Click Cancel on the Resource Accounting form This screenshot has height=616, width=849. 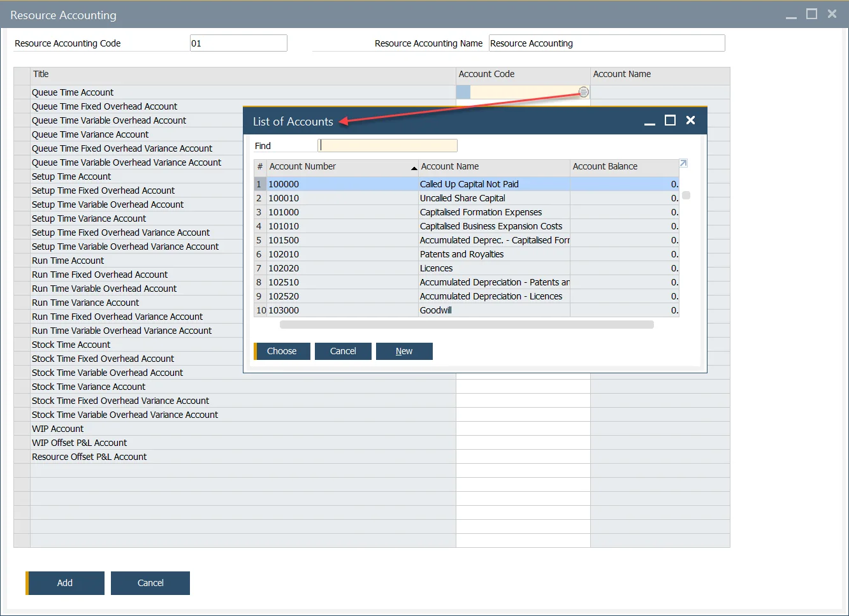[x=150, y=583]
